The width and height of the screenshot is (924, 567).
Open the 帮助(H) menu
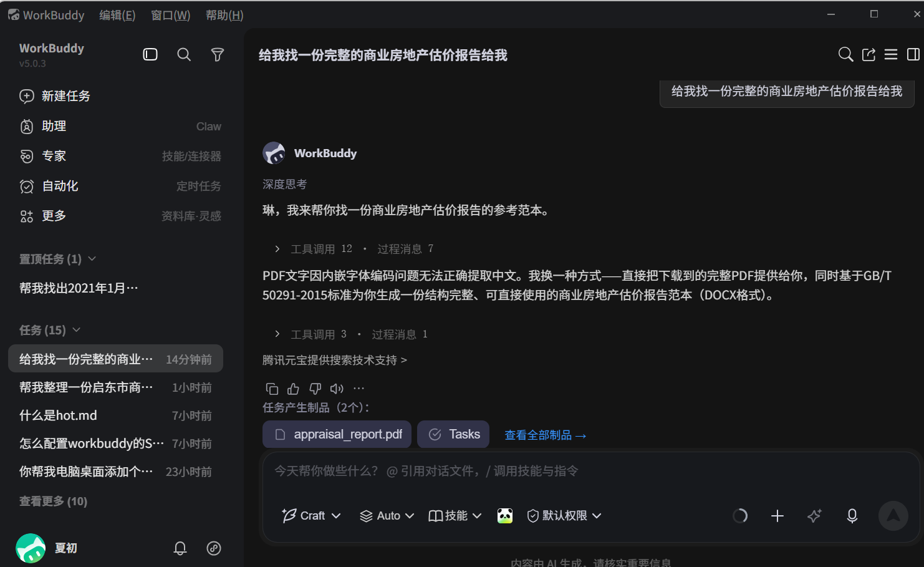coord(224,15)
